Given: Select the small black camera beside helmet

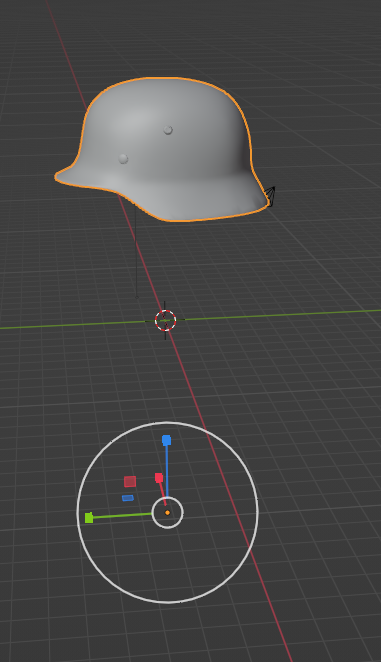Looking at the screenshot, I should tap(270, 196).
